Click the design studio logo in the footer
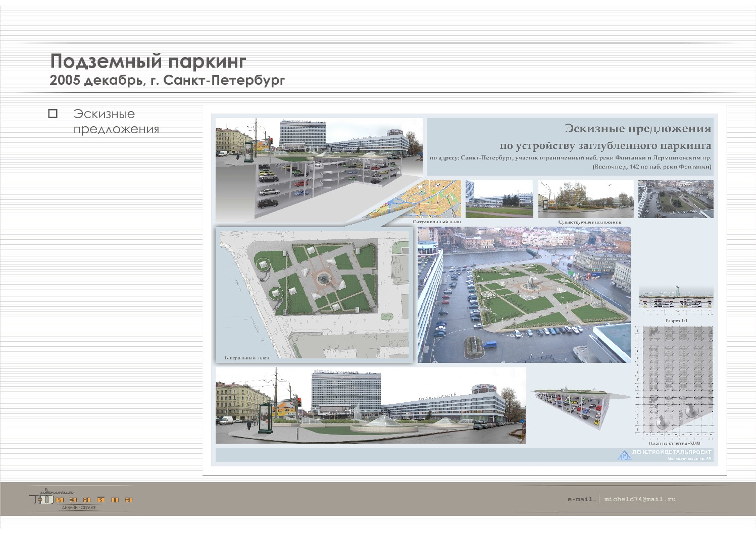This screenshot has height=534, width=756. (81, 499)
